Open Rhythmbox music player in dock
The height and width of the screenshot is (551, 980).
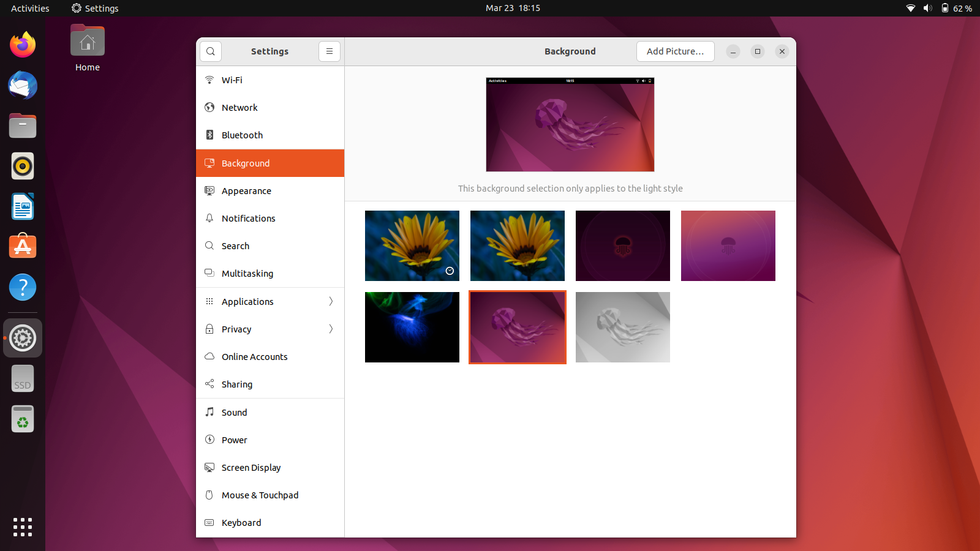(23, 166)
